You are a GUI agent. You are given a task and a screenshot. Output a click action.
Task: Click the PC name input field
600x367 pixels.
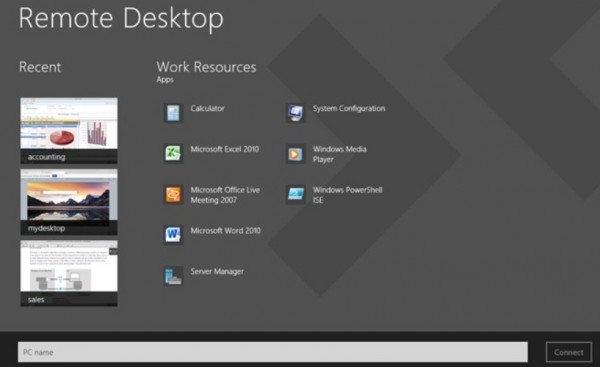click(272, 352)
